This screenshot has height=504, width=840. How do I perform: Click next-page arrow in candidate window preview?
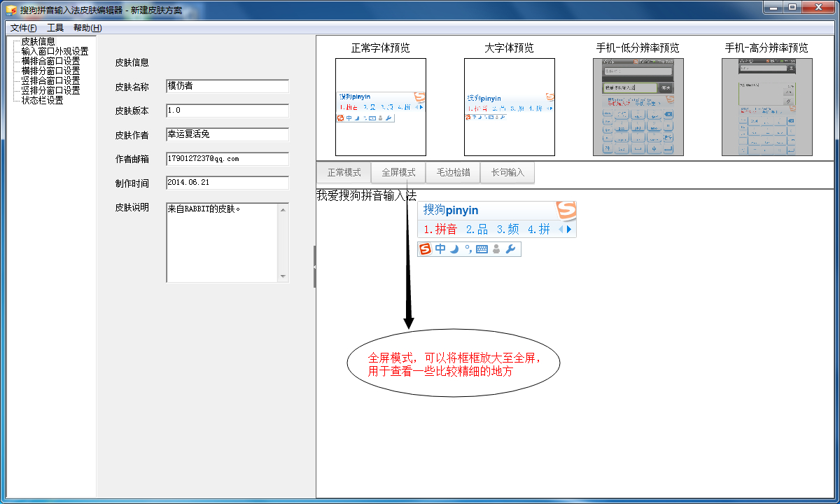(x=569, y=229)
